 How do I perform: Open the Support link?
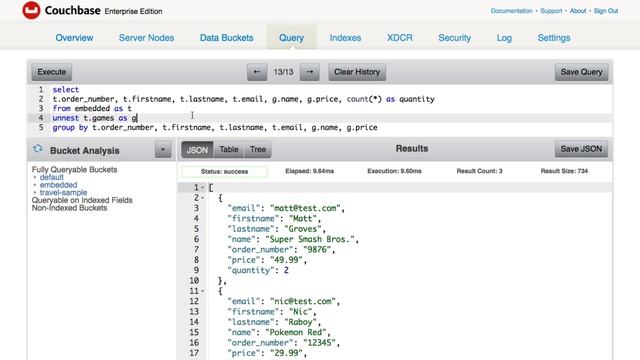(x=551, y=11)
